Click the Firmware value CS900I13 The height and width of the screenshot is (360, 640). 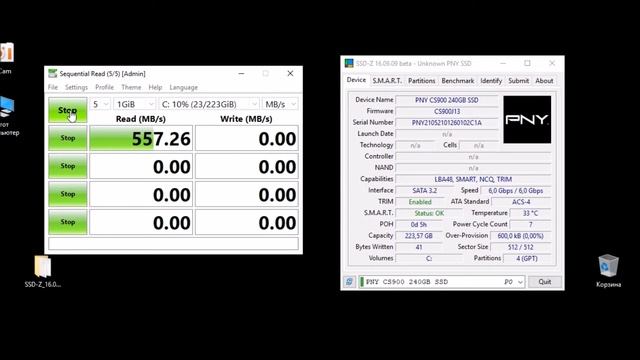point(447,111)
